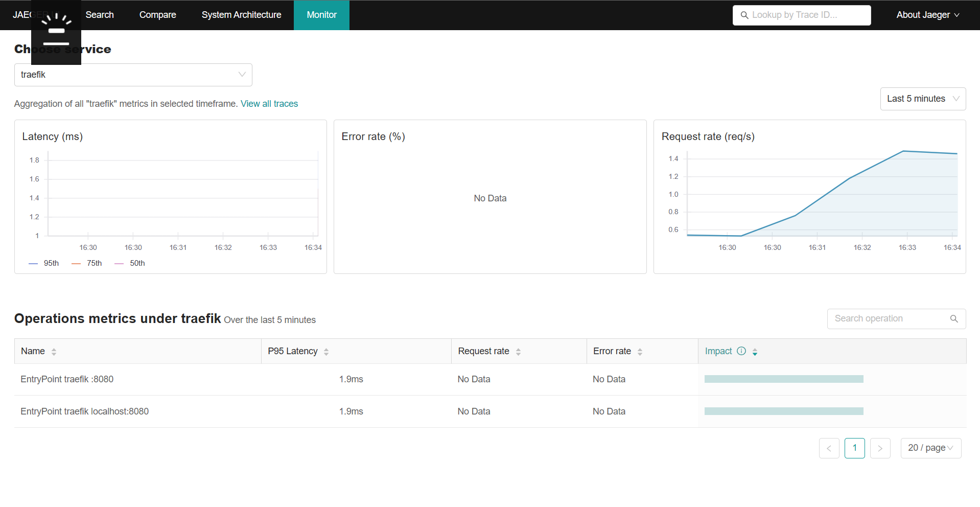Focus the Search operation field
This screenshot has width=980, height=507.
coord(896,318)
